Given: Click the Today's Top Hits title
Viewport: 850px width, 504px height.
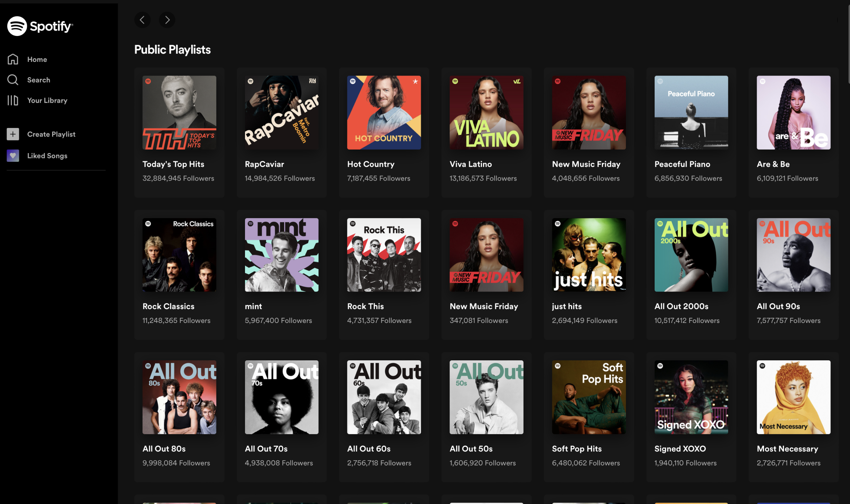Looking at the screenshot, I should (173, 164).
